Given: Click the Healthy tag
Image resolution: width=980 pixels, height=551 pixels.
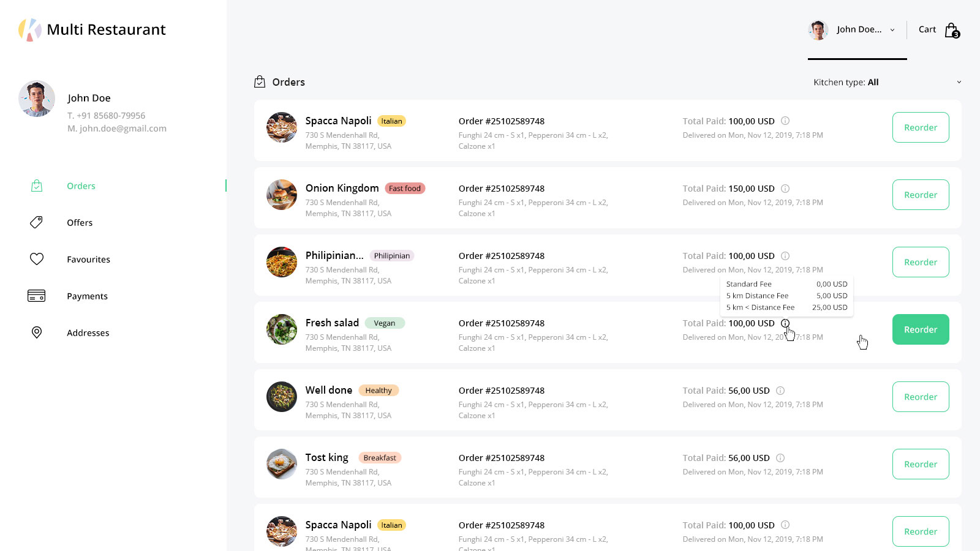Looking at the screenshot, I should pos(379,391).
